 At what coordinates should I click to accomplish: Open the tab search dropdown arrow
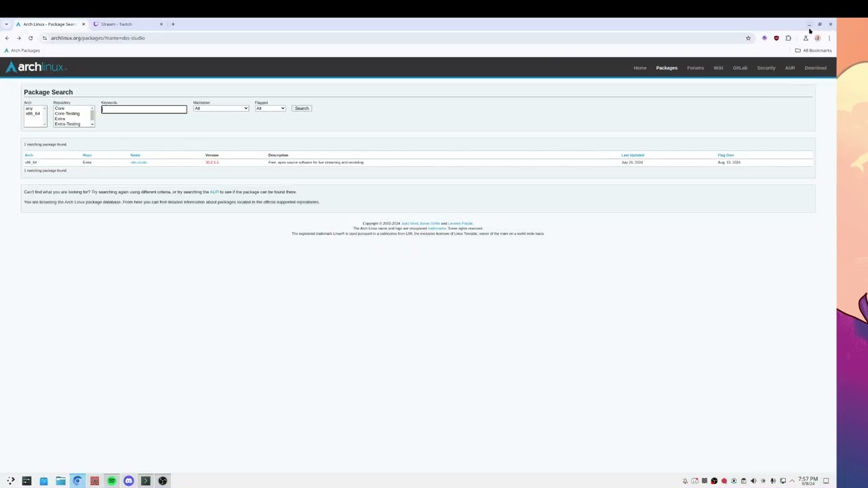click(6, 24)
